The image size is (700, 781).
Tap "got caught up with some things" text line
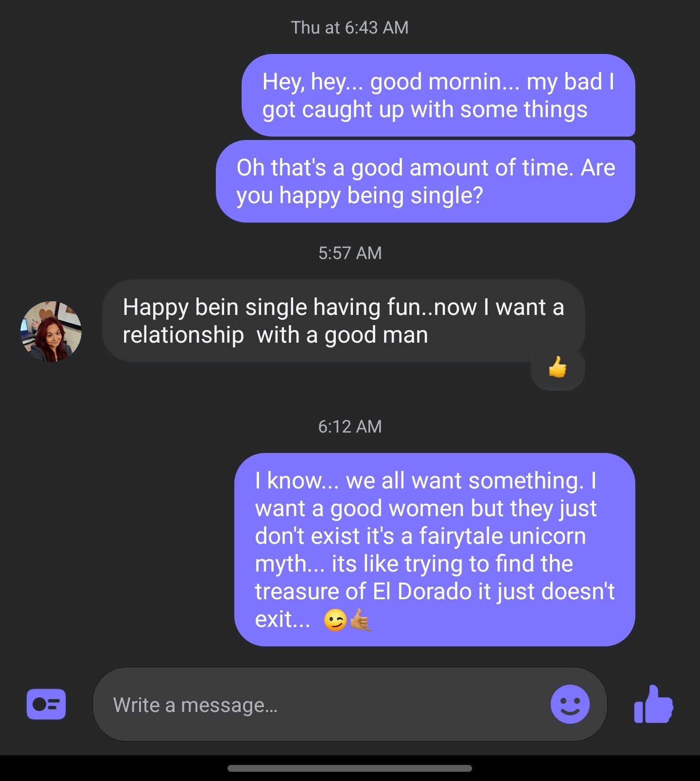425,110
